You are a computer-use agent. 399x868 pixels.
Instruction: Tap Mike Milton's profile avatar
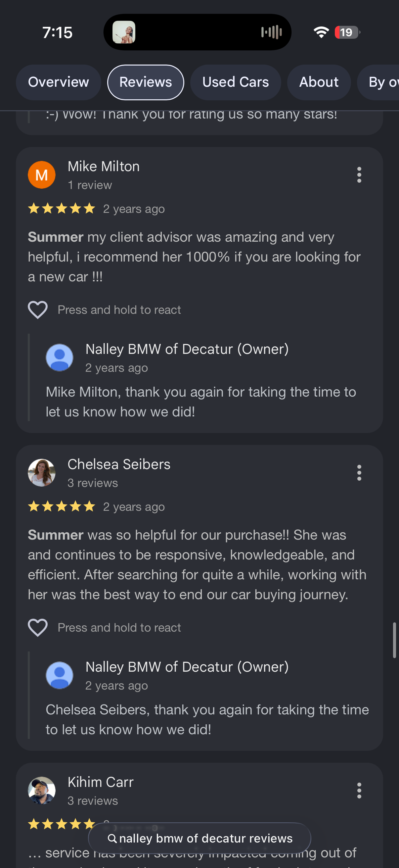(x=41, y=174)
